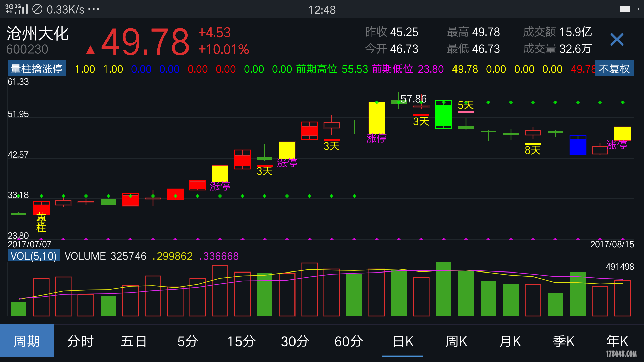Open the 周期 period selector

[x=27, y=341]
